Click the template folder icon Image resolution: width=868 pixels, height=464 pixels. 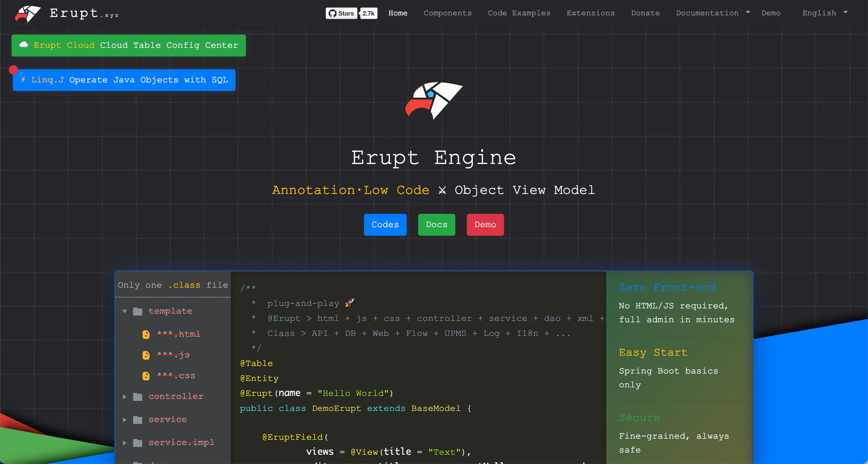point(137,311)
